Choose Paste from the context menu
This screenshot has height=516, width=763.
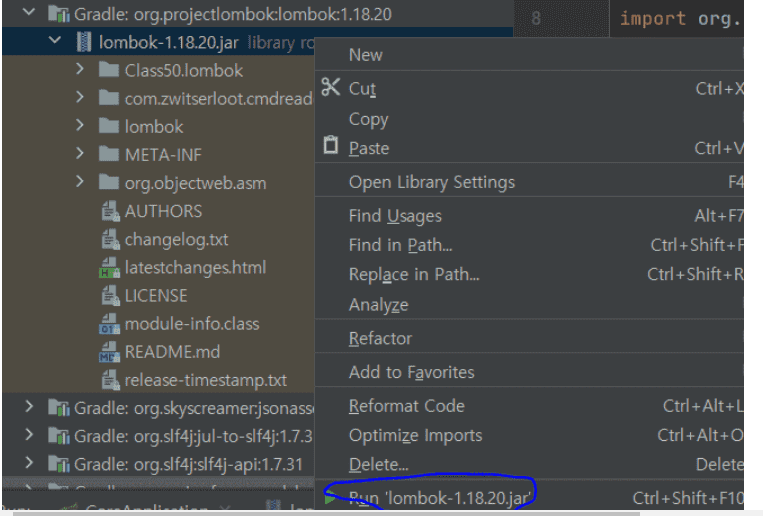point(529,148)
